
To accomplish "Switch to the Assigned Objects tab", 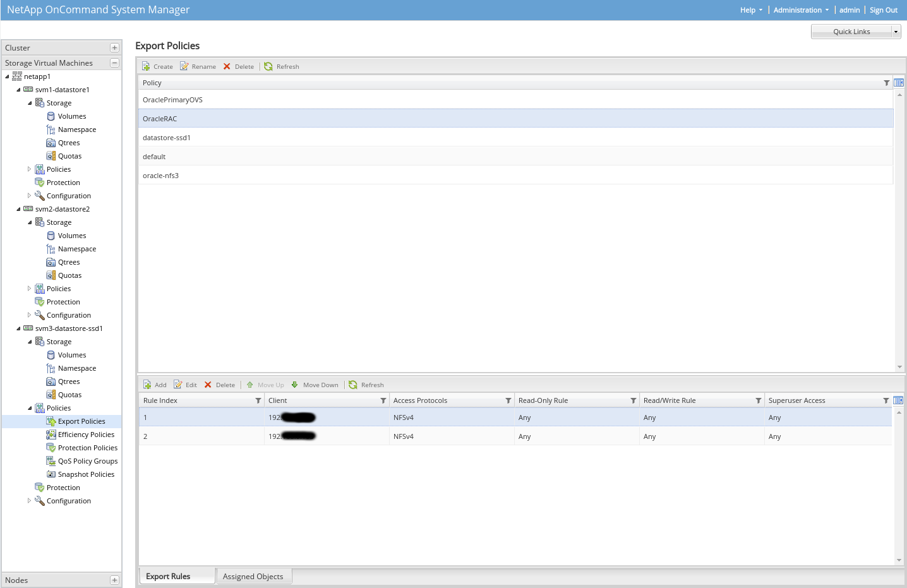I will (x=253, y=576).
